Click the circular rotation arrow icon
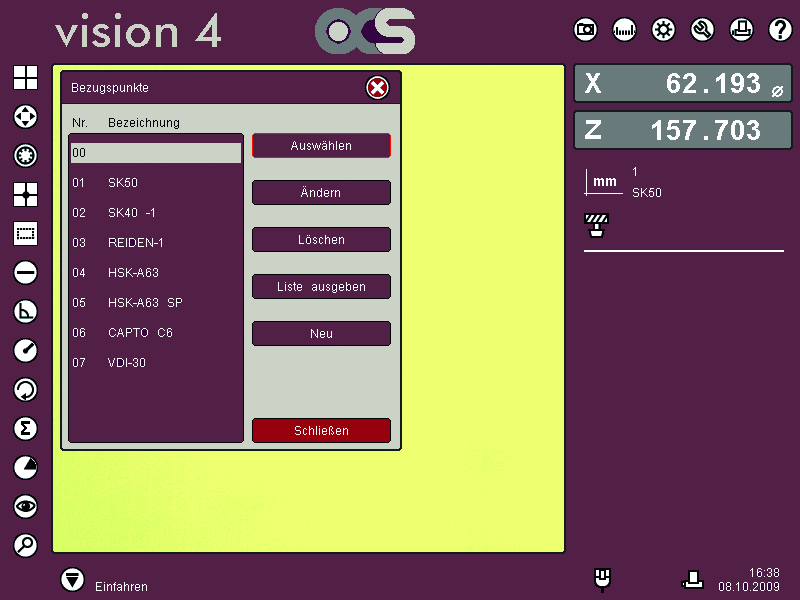 (25, 390)
